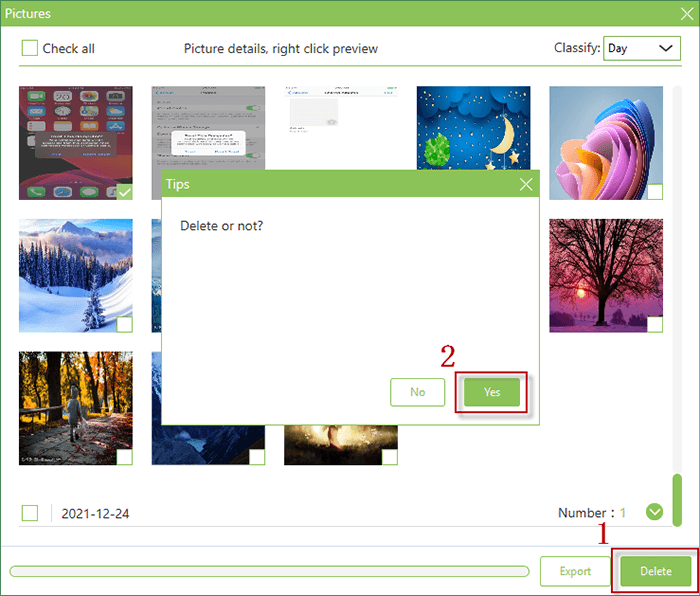
Task: Click the progress bar at the bottom
Action: pyautogui.click(x=269, y=571)
